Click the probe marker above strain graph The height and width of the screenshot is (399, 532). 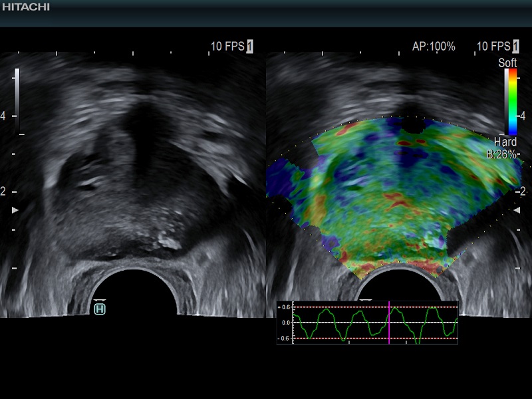pos(365,300)
